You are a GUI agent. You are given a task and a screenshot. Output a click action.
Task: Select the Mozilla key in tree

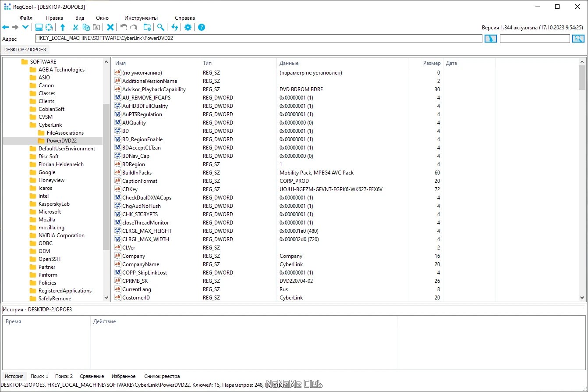coord(47,220)
